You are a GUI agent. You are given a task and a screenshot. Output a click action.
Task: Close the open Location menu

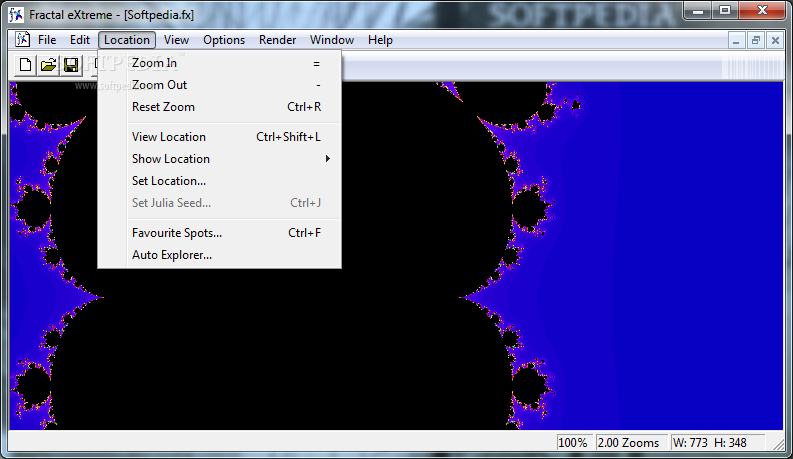click(x=127, y=40)
